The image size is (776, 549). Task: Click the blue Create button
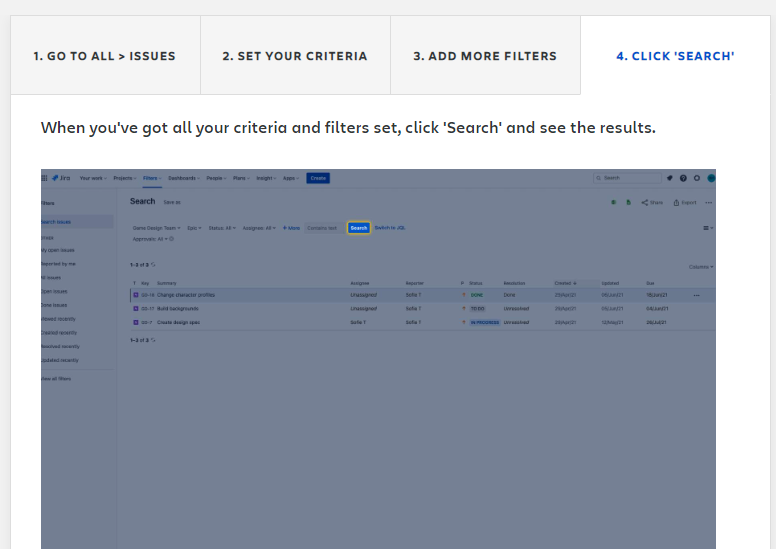click(x=318, y=178)
